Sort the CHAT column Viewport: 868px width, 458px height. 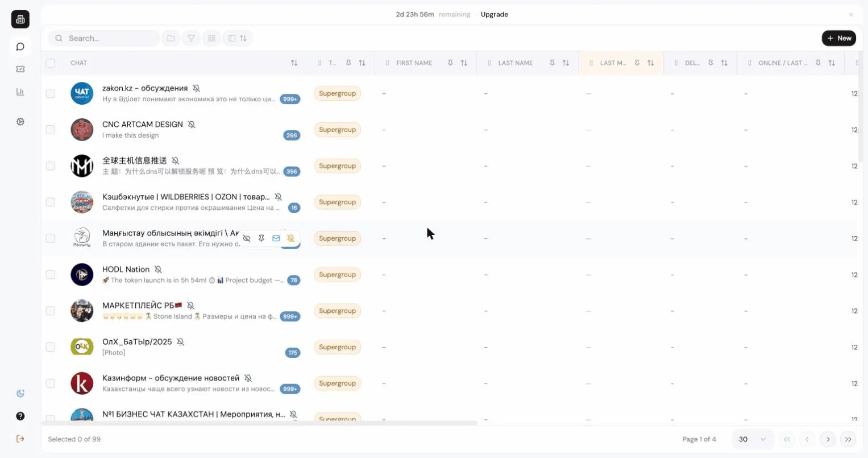pos(294,63)
